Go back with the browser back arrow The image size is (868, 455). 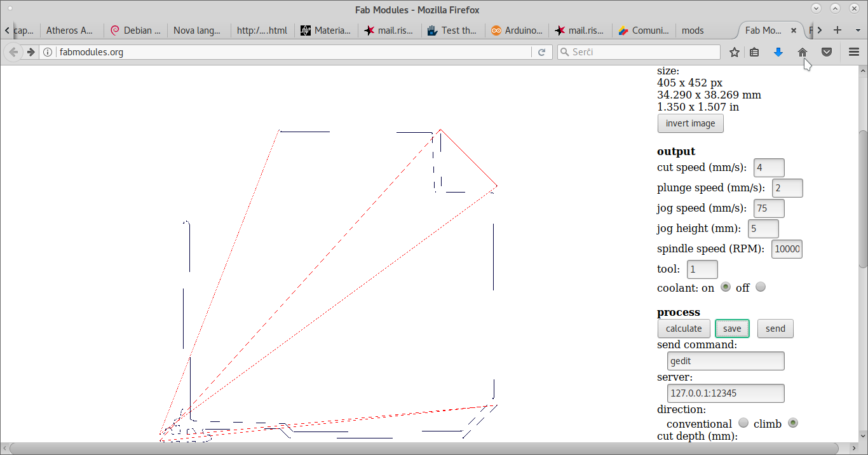[13, 52]
